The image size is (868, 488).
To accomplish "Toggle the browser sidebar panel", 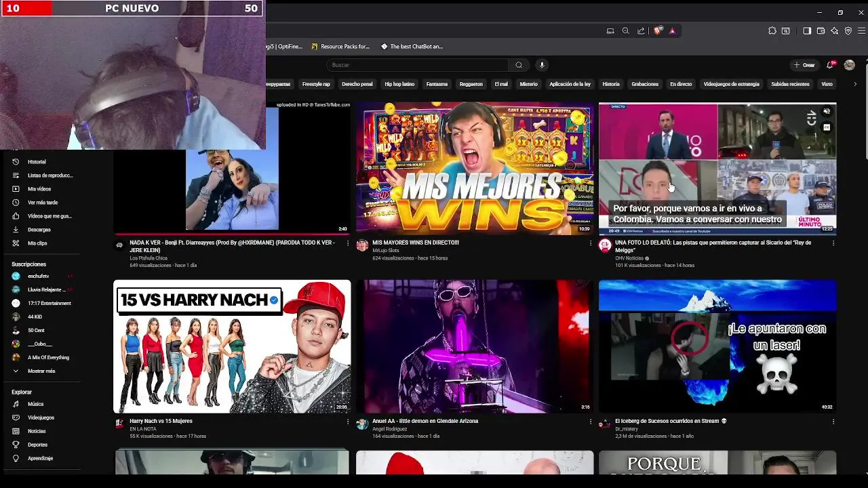I will [x=807, y=30].
